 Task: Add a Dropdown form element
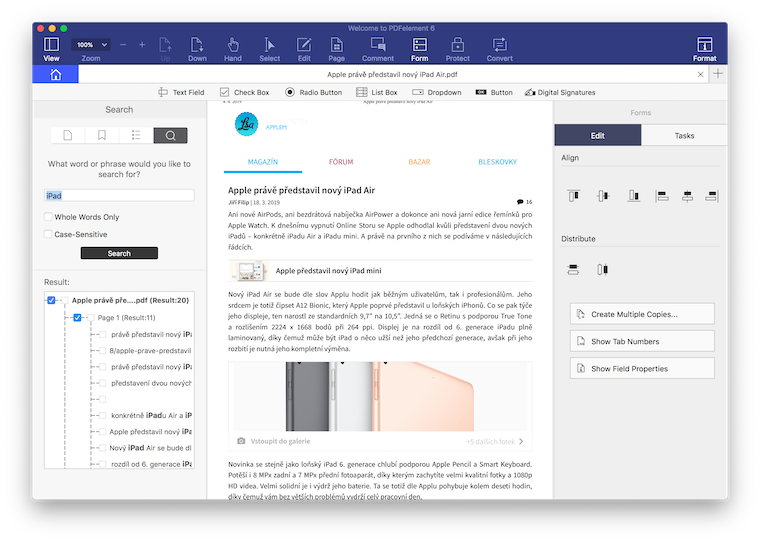pyautogui.click(x=437, y=92)
